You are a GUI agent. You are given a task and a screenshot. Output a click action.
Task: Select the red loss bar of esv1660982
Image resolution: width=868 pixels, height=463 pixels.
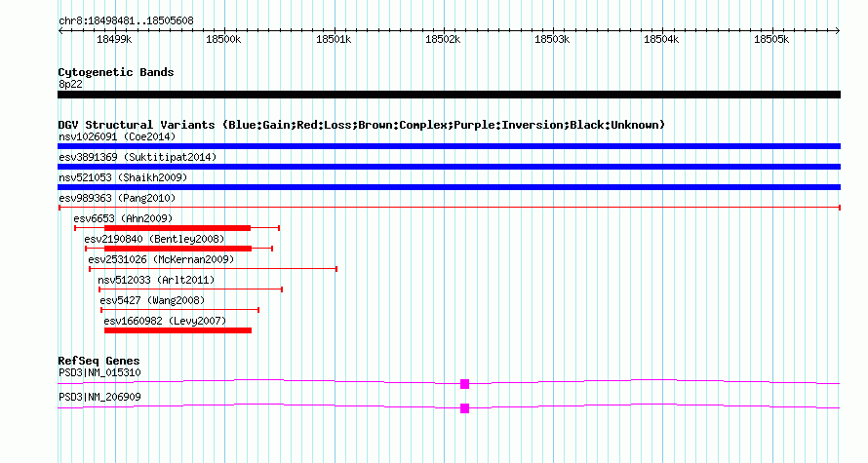coord(178,330)
